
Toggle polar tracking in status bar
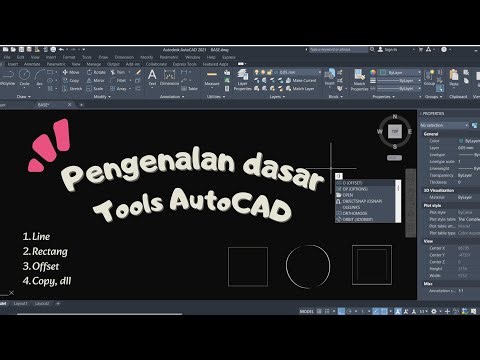click(349, 311)
